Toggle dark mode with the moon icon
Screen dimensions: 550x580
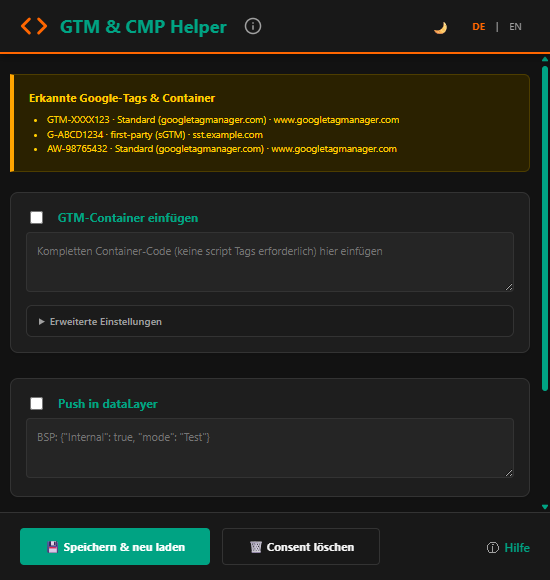[x=440, y=27]
